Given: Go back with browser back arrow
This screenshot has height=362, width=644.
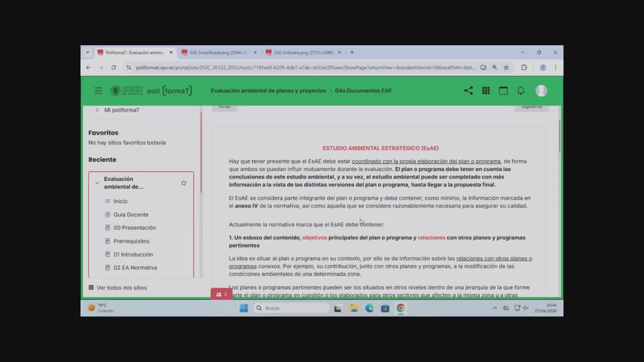Looking at the screenshot, I should coord(89,67).
